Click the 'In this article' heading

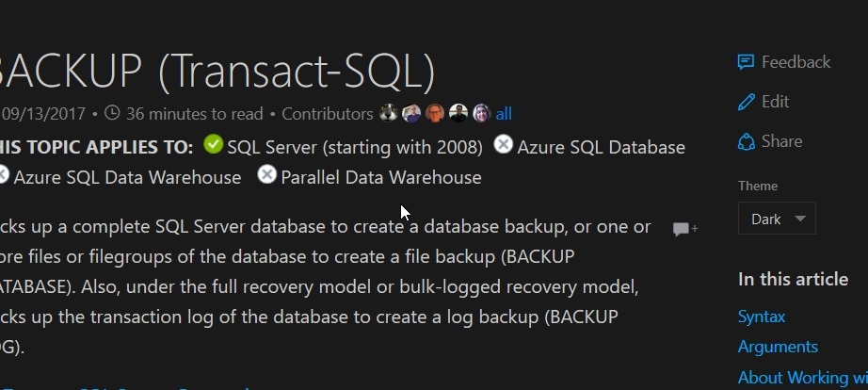pos(793,279)
